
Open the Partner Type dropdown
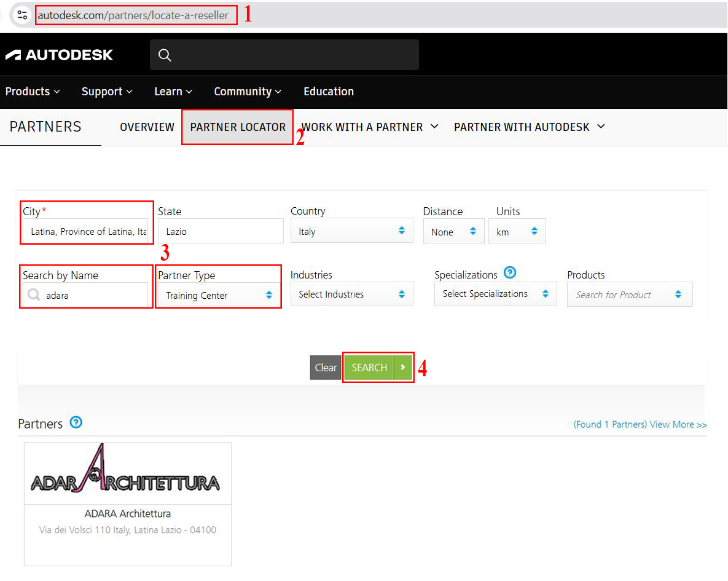pos(218,295)
